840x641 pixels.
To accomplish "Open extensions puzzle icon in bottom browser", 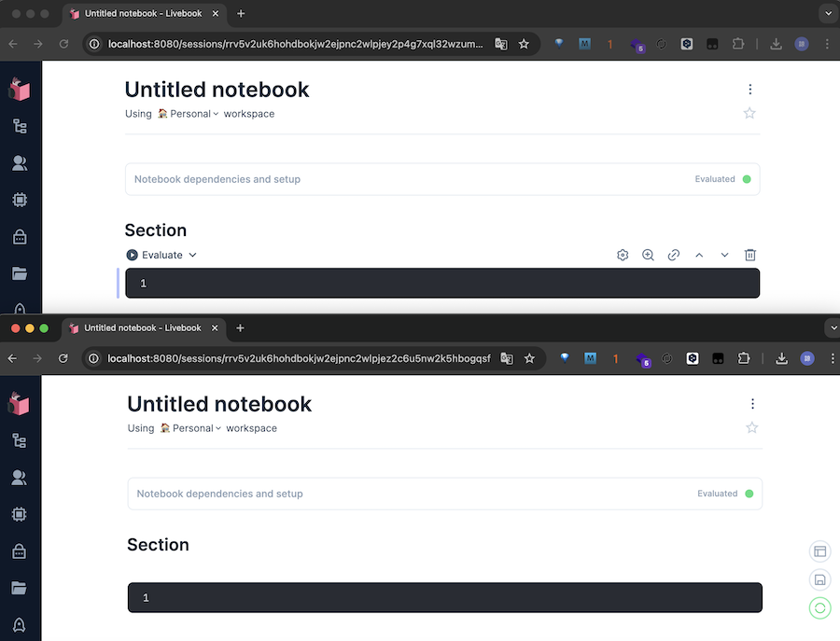I will [744, 358].
